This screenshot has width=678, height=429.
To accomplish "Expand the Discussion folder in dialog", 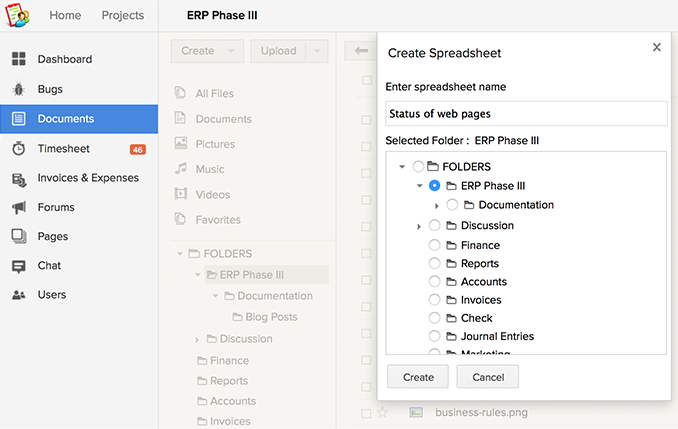I will [419, 226].
